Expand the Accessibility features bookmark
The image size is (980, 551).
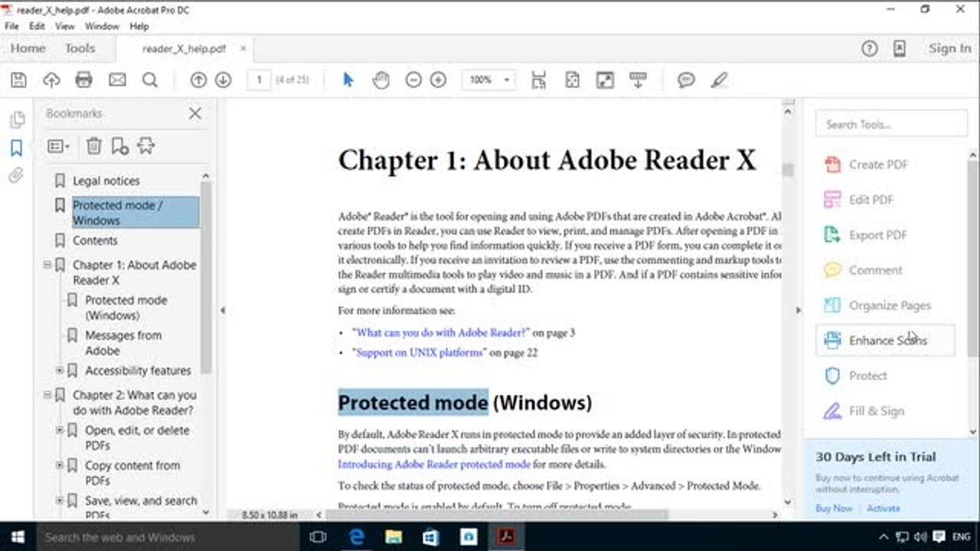pos(60,370)
